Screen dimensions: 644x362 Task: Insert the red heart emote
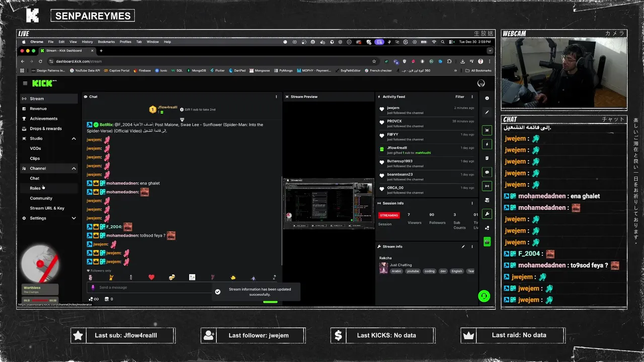click(x=151, y=277)
